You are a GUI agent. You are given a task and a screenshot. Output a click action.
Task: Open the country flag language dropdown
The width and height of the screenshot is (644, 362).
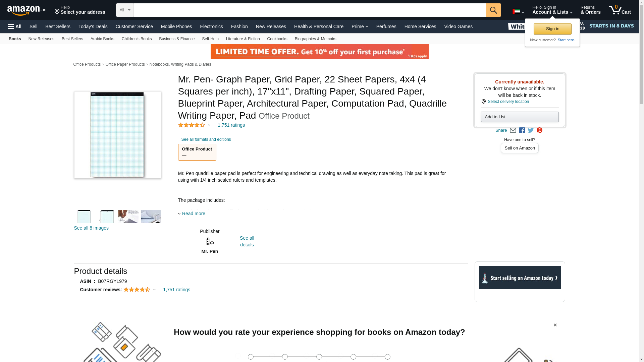click(x=518, y=12)
